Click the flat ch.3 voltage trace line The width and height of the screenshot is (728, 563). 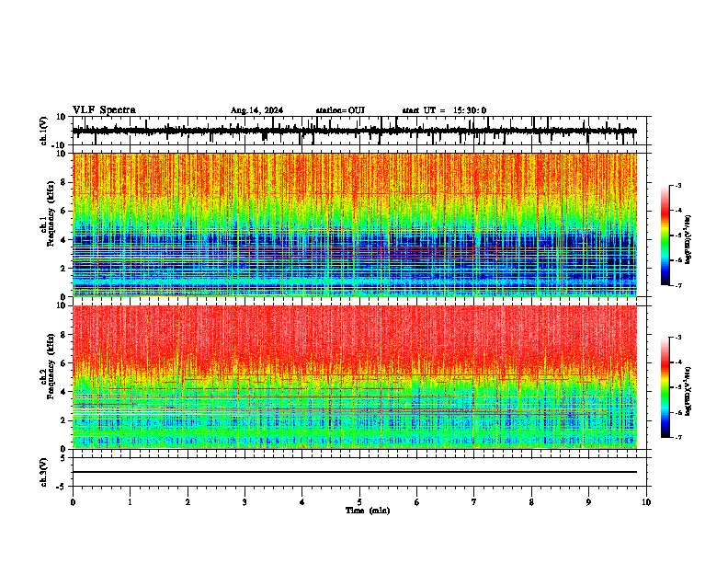[x=355, y=472]
